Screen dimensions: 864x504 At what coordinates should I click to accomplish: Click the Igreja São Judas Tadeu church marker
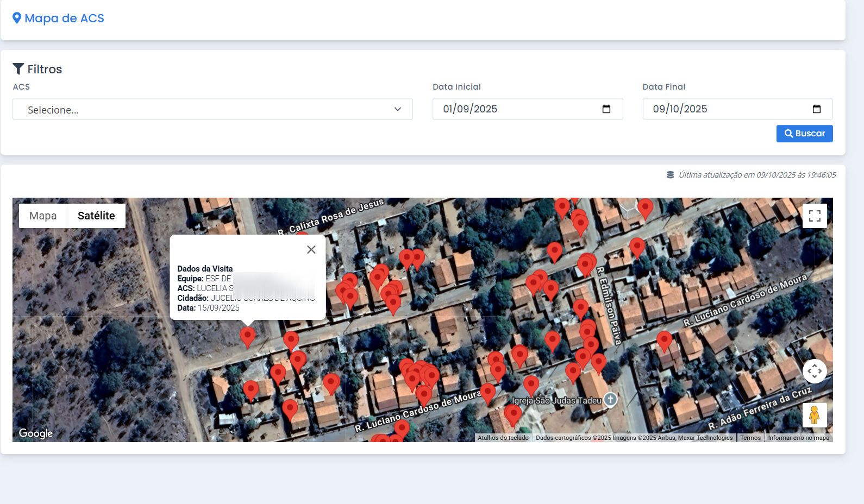[x=611, y=400]
